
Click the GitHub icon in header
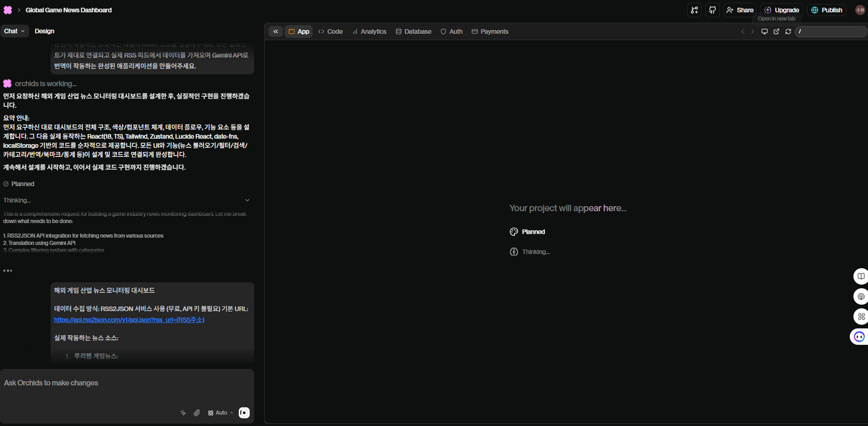click(x=712, y=10)
